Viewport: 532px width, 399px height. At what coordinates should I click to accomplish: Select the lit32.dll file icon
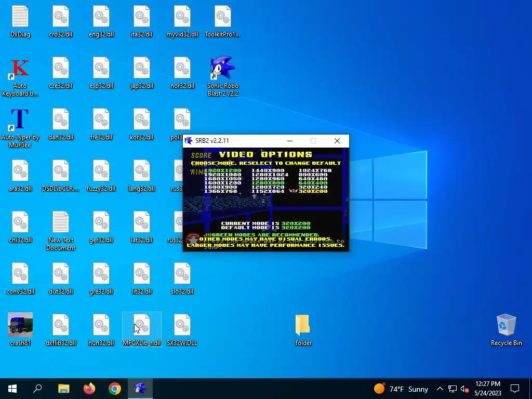tap(141, 273)
